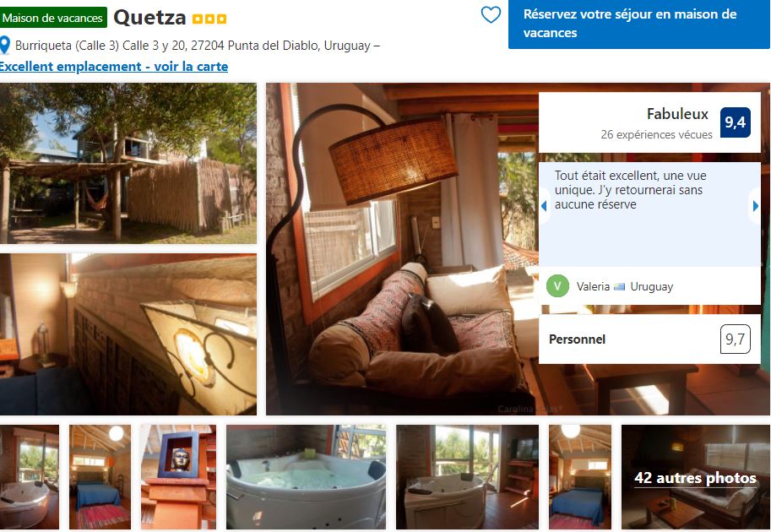Click the three-star rating icons beside Quetza
The image size is (771, 532).
(209, 19)
